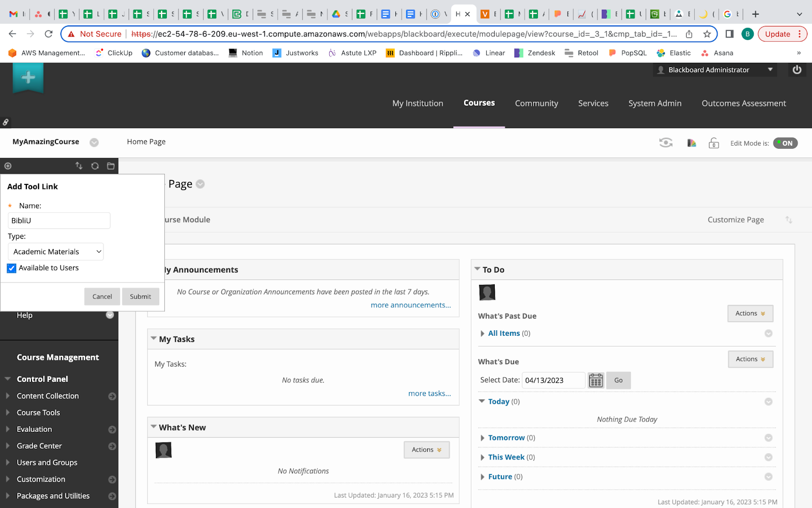Click the course availability lock icon
The image size is (812, 508).
click(714, 143)
